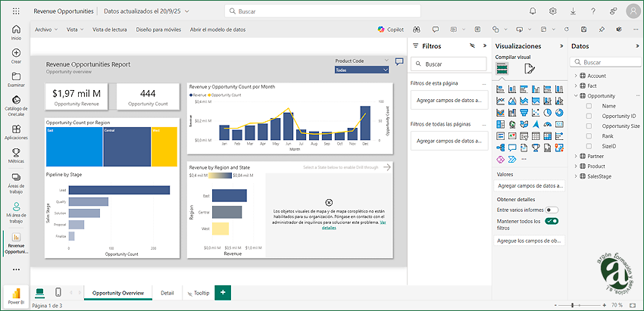Click the top Buscar search box
The height and width of the screenshot is (311, 644).
[323, 11]
